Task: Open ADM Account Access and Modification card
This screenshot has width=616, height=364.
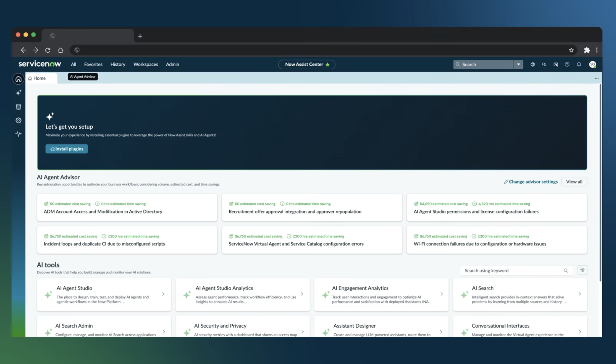Action: (x=127, y=208)
